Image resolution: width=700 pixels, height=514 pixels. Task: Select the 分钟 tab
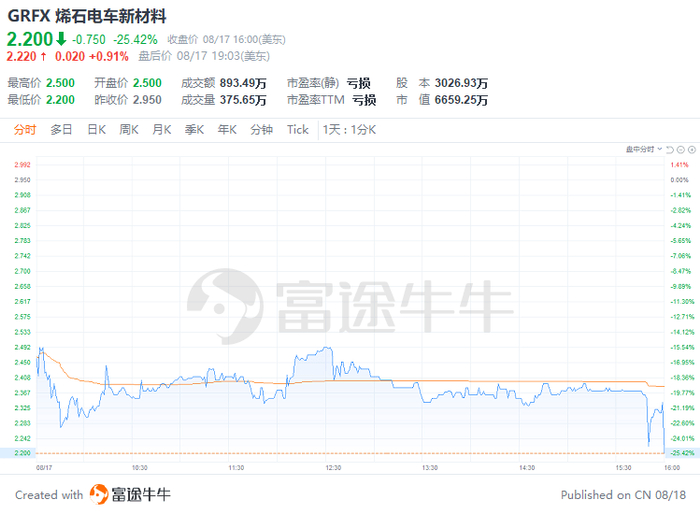pos(262,130)
